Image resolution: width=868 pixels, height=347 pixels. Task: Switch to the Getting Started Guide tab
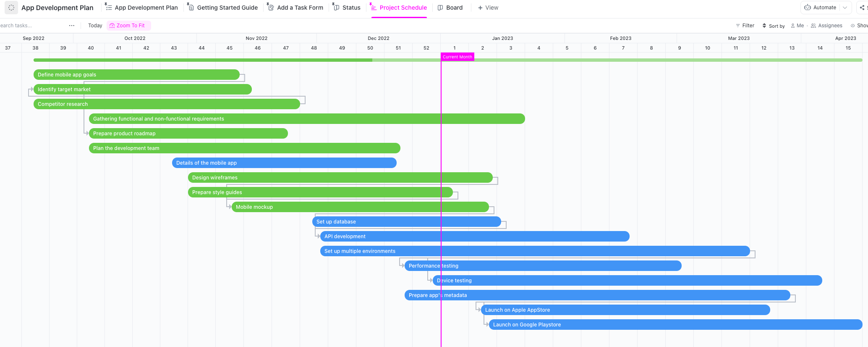tap(222, 8)
